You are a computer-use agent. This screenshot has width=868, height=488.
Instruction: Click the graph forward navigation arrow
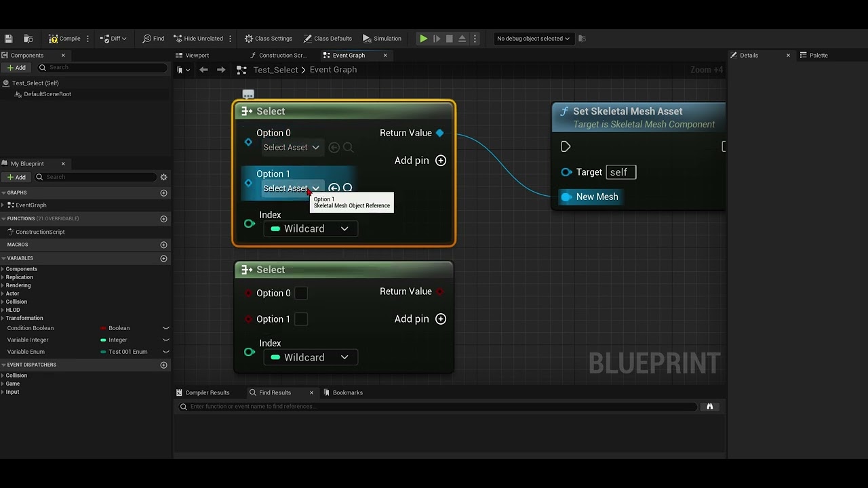pyautogui.click(x=221, y=70)
